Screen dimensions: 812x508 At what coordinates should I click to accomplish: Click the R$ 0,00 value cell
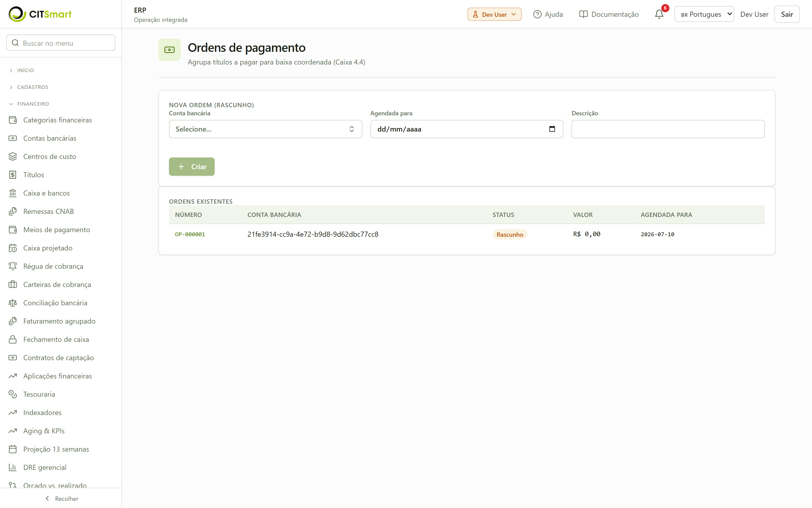coord(586,234)
